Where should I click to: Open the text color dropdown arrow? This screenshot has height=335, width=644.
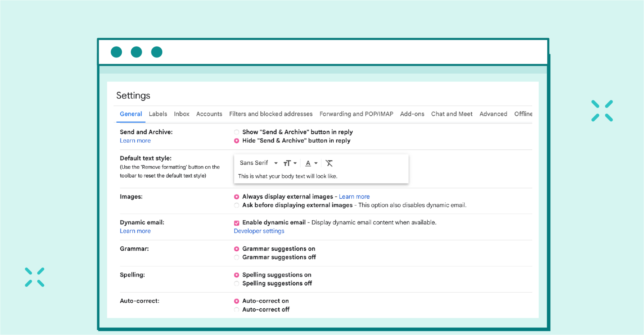pos(316,163)
